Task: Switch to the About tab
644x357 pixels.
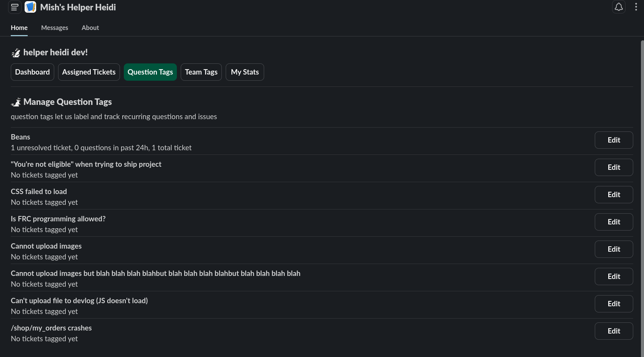Action: (90, 28)
